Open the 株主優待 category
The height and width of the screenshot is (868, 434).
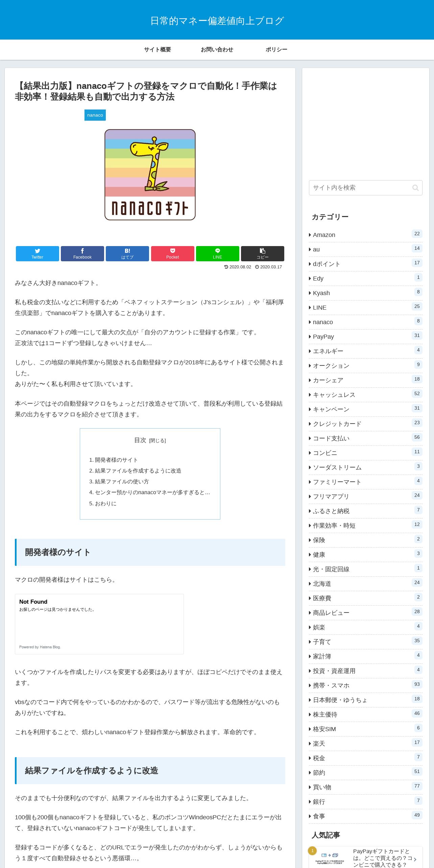tap(366, 715)
